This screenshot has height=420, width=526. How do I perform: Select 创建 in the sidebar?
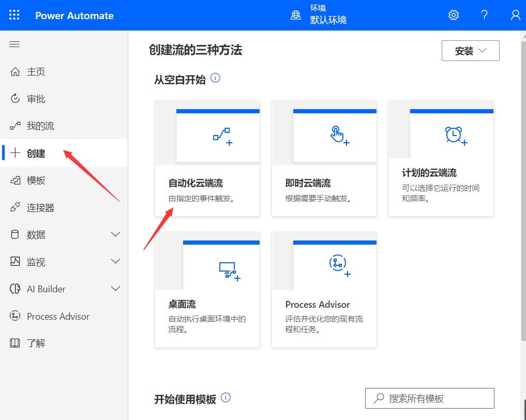tap(64, 153)
